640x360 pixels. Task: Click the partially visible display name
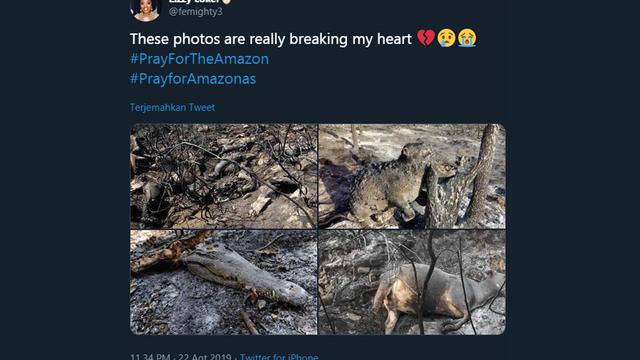[195, 2]
